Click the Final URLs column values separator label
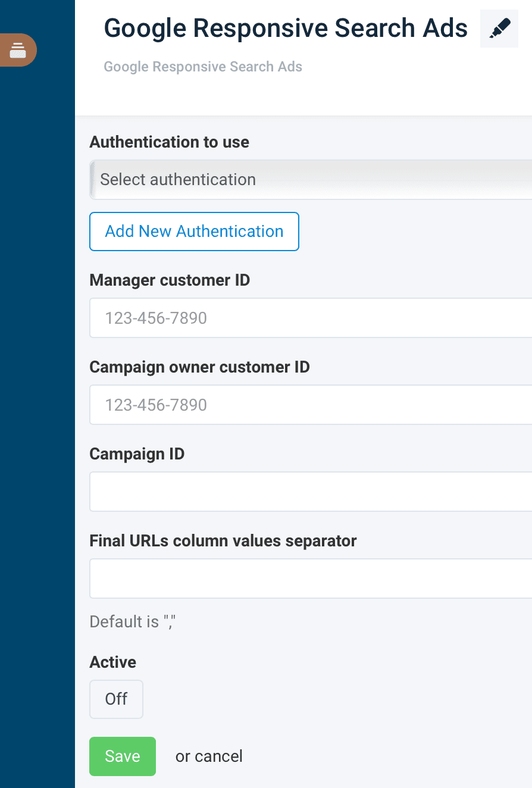 pyautogui.click(x=223, y=541)
